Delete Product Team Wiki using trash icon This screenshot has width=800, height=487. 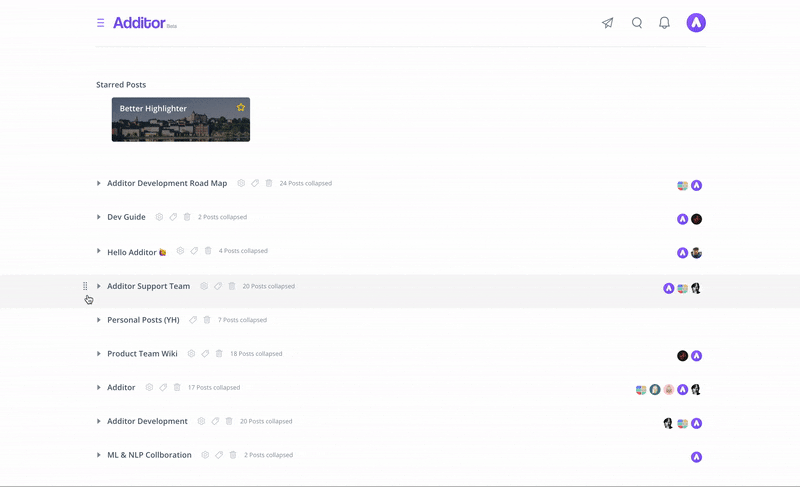click(219, 354)
